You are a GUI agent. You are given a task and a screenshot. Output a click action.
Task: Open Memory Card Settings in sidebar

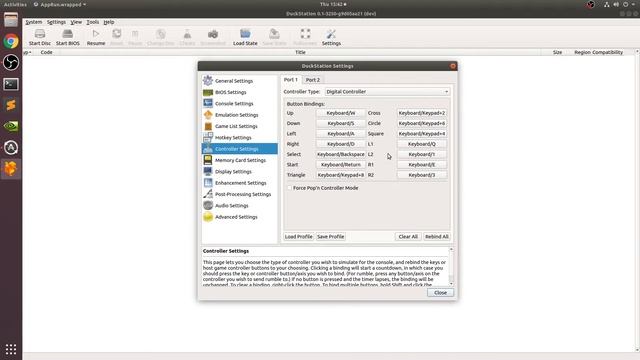(240, 160)
